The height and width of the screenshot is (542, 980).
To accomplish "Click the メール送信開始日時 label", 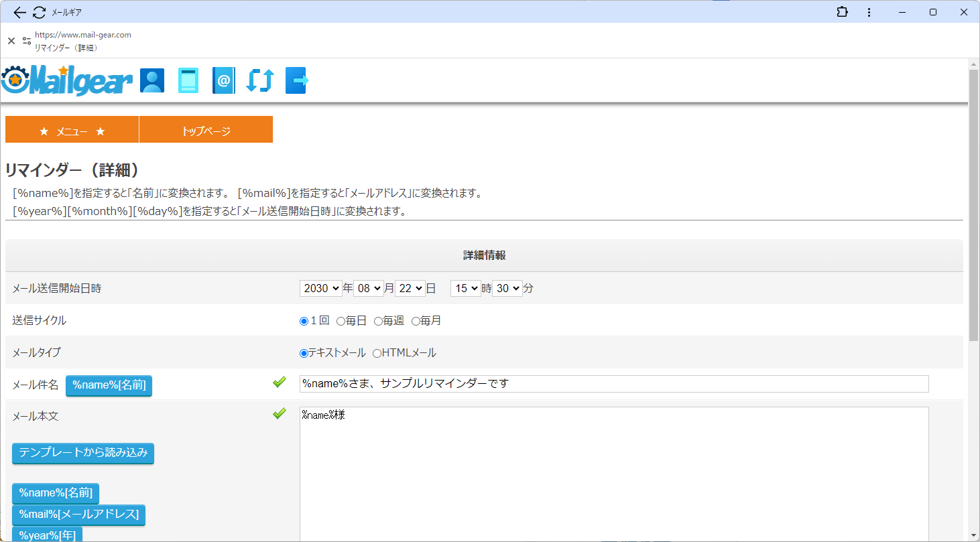I will (x=57, y=289).
